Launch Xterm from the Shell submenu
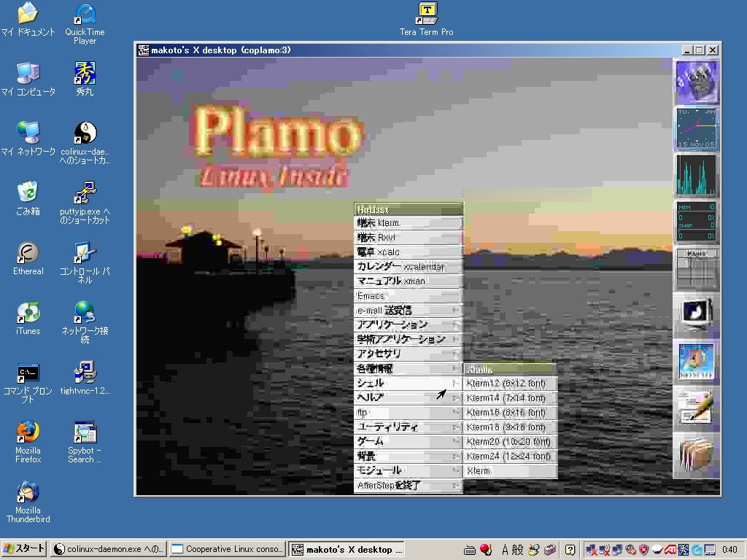This screenshot has width=747, height=560. click(511, 471)
